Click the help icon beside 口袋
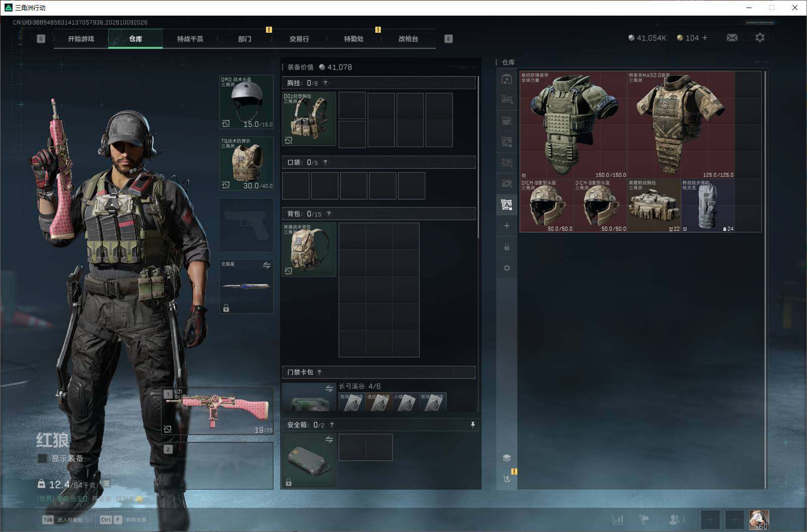807x532 pixels. tap(325, 162)
